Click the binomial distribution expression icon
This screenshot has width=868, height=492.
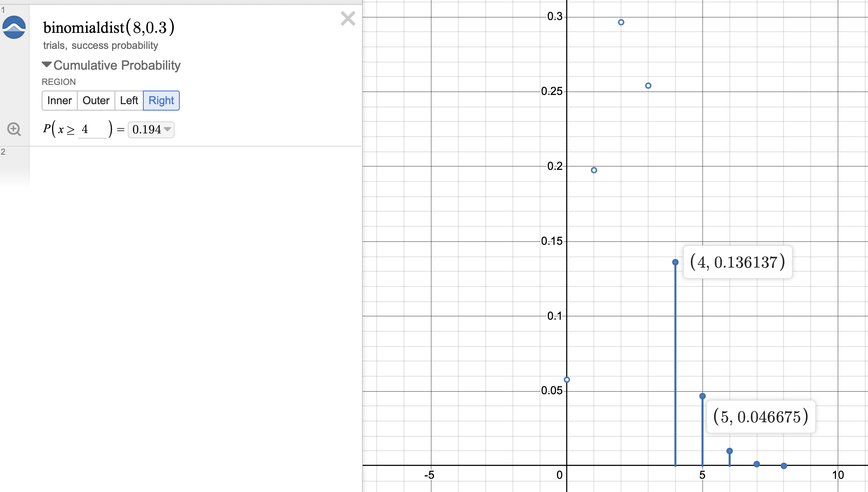point(14,27)
